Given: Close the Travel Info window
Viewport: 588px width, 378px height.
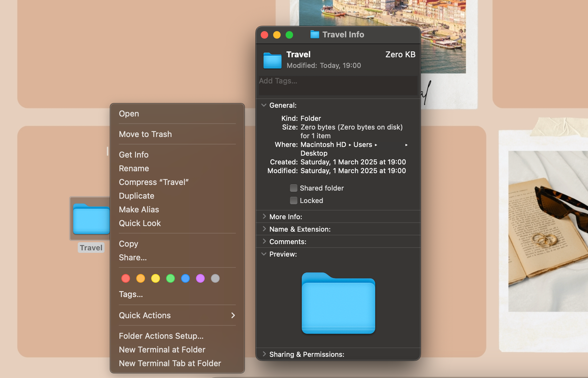Looking at the screenshot, I should point(264,35).
